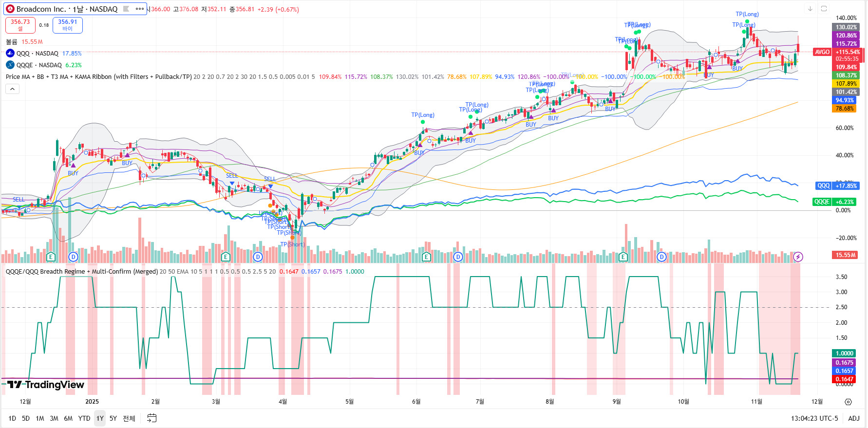Screen dimensions: 868x428
Task: Click the QQQ NASDAQ comparison legend
Action: 37,54
